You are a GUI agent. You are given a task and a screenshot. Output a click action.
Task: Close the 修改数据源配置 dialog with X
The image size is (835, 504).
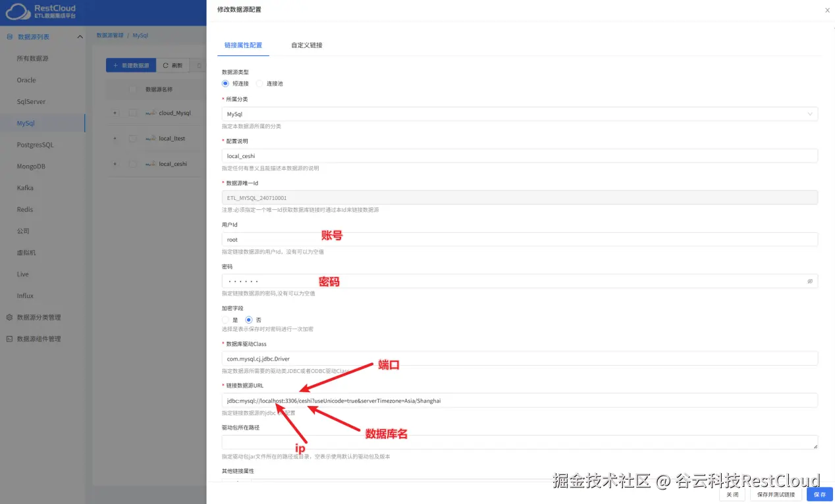[x=827, y=11]
